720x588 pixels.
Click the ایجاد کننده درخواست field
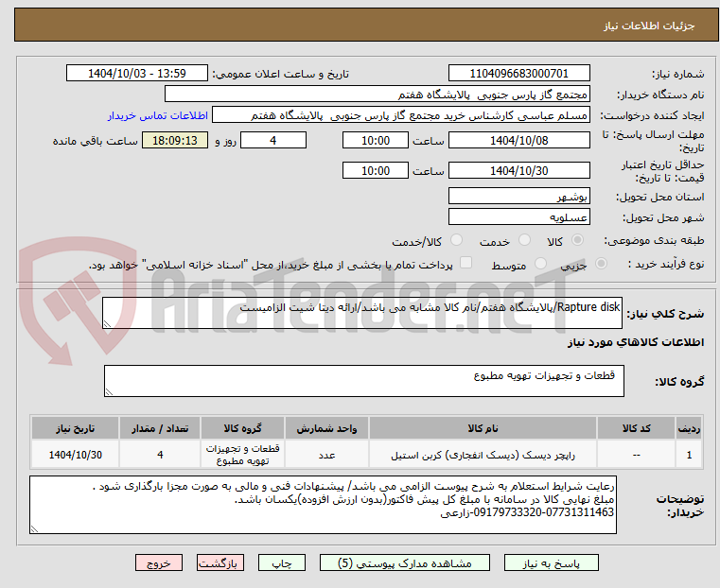point(400,115)
